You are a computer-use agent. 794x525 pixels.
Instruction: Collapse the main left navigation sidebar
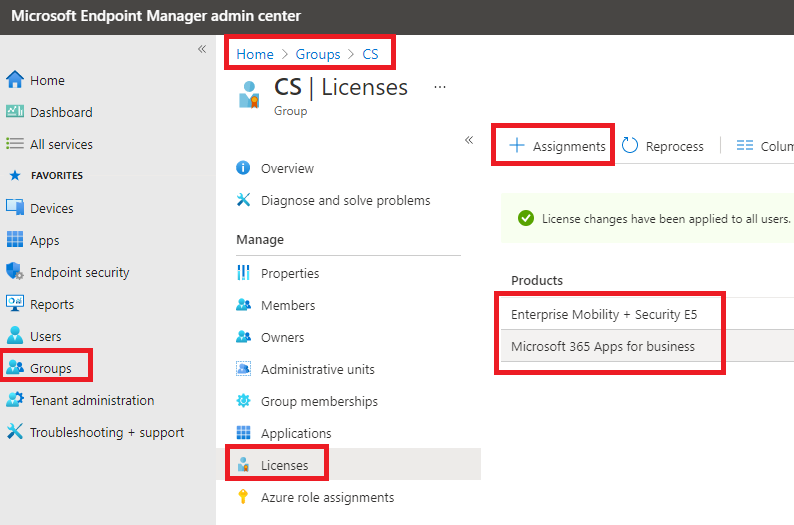tap(202, 49)
